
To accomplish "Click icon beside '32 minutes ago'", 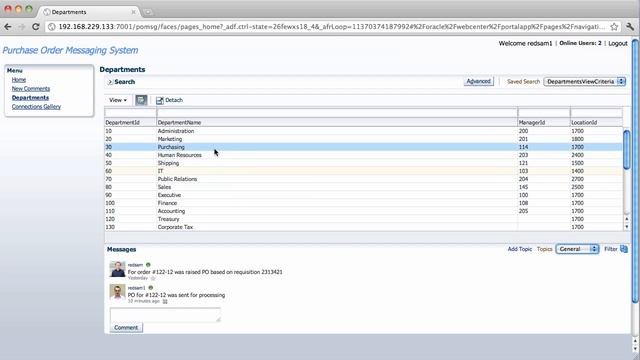I will pyautogui.click(x=165, y=301).
